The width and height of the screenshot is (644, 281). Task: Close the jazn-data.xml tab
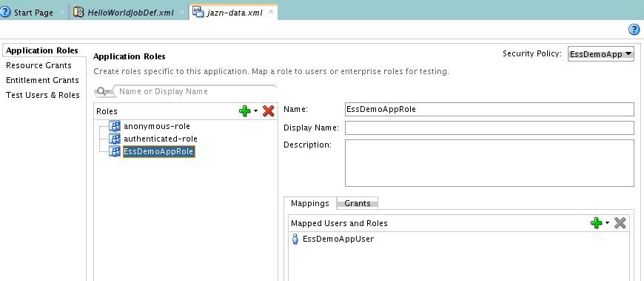point(271,12)
